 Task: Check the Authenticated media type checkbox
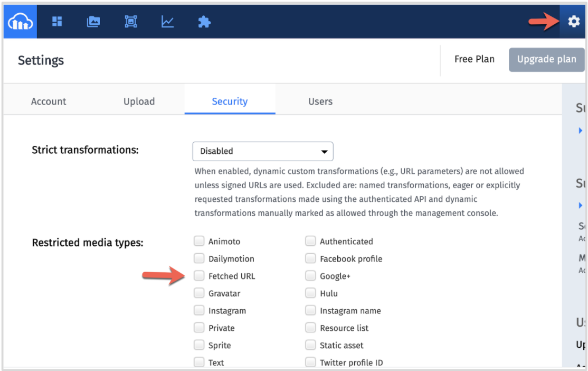pyautogui.click(x=310, y=241)
